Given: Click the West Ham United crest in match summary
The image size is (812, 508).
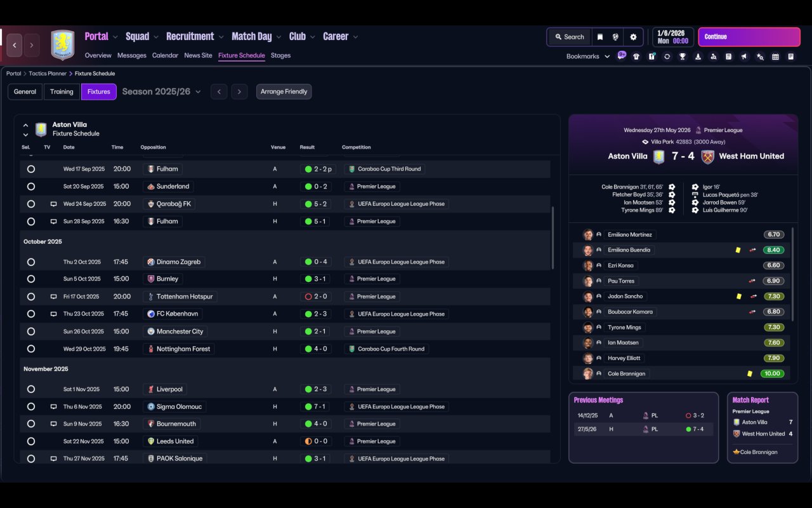Looking at the screenshot, I should pyautogui.click(x=708, y=156).
